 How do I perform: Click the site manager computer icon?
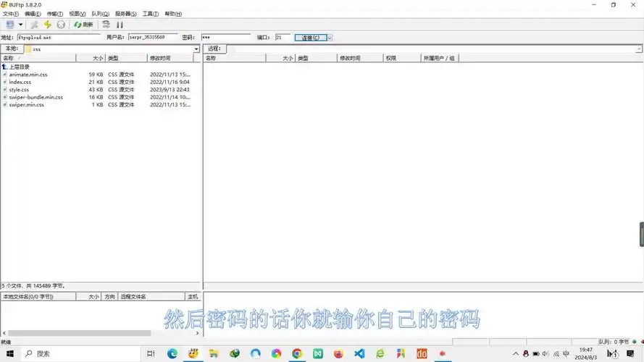tap(9, 25)
